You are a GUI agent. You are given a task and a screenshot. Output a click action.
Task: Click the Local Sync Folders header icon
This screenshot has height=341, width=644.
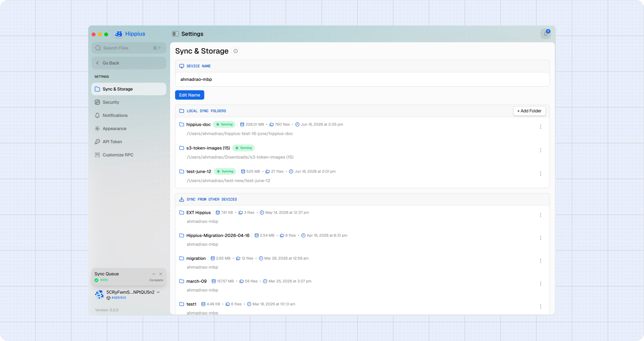coord(182,111)
